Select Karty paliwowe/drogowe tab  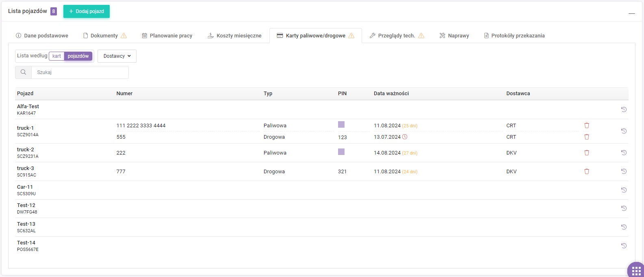315,35
